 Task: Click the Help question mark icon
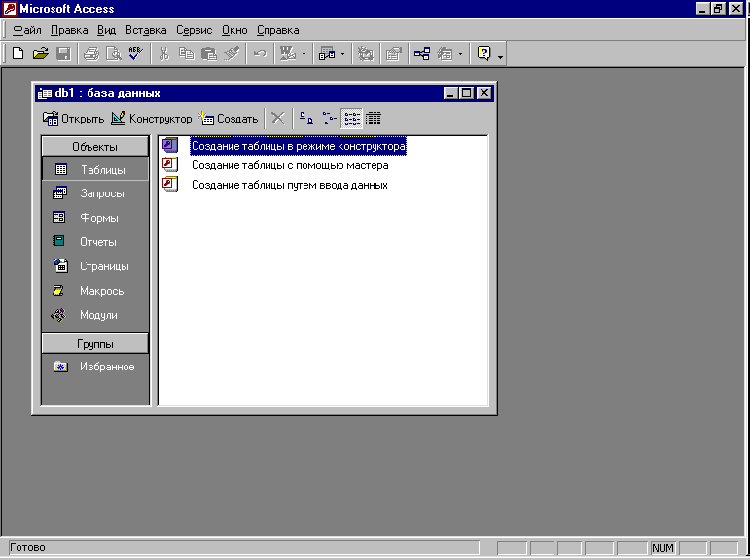484,53
